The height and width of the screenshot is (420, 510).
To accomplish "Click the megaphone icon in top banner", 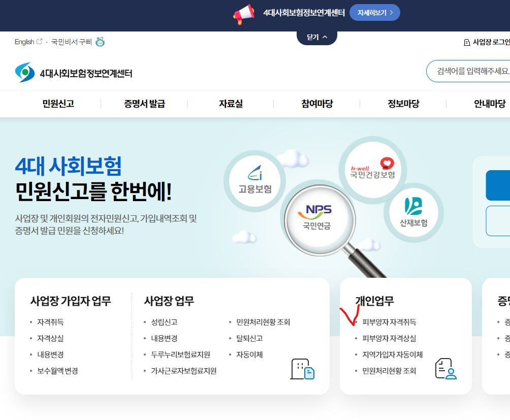I will (x=244, y=14).
